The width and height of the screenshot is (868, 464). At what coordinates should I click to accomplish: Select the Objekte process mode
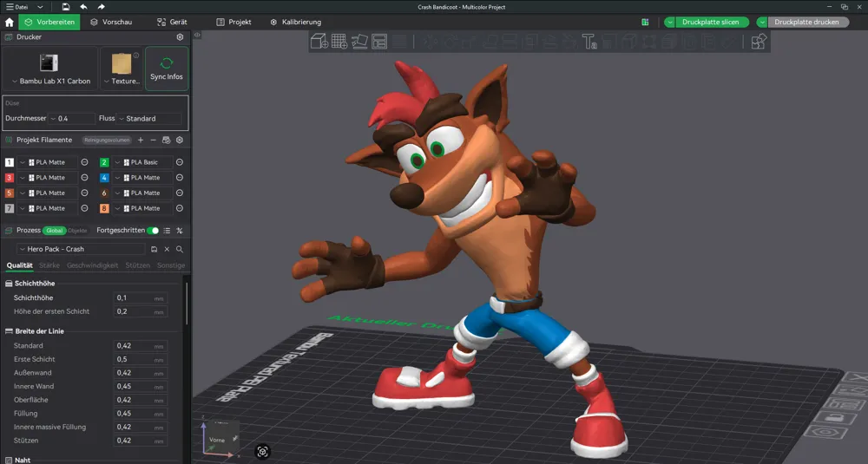tap(77, 231)
